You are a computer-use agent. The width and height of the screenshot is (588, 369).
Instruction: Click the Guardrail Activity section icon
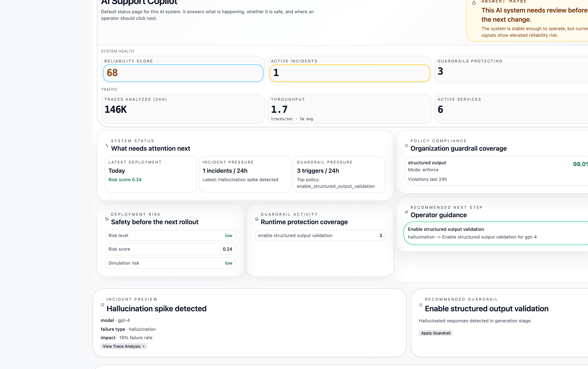click(x=257, y=219)
